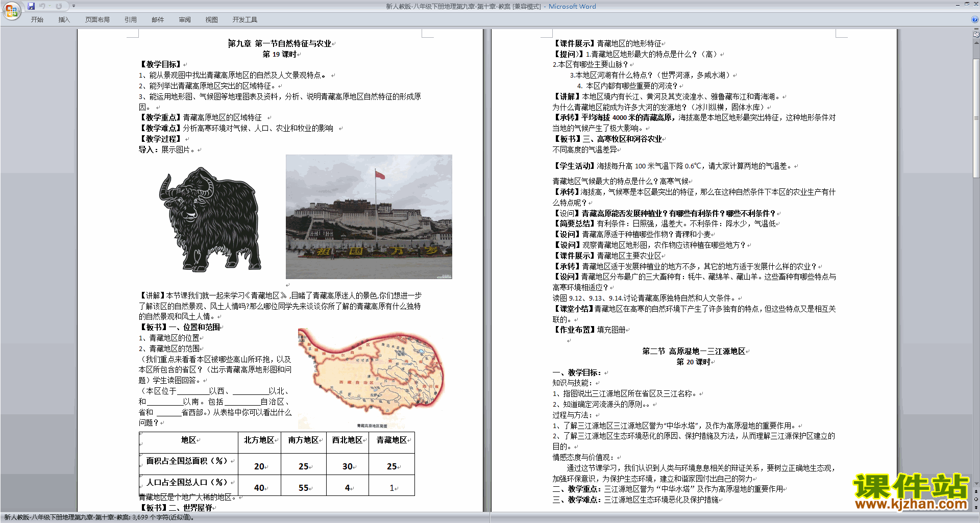The height and width of the screenshot is (523, 980).
Task: Click the Previous Page double-arrow button
Action: pyautogui.click(x=976, y=491)
